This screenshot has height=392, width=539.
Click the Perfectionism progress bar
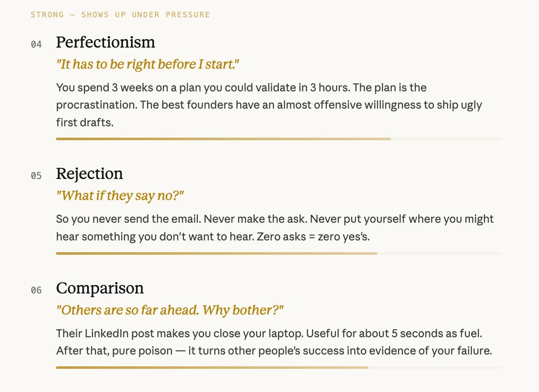[x=279, y=139]
